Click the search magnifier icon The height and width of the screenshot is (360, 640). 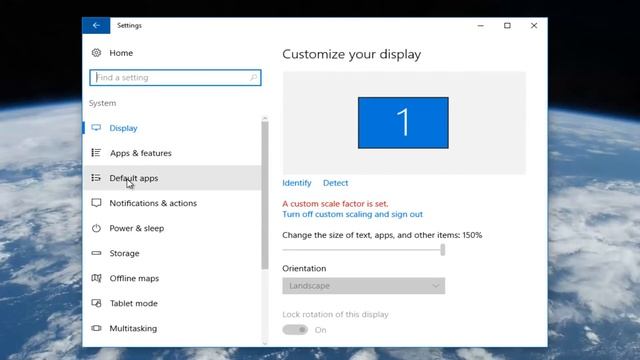pyautogui.click(x=253, y=77)
